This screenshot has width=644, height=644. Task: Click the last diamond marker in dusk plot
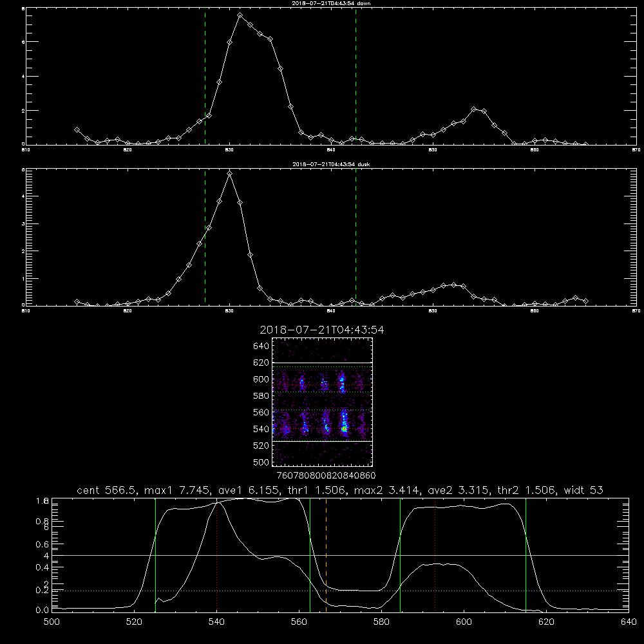pos(585,301)
